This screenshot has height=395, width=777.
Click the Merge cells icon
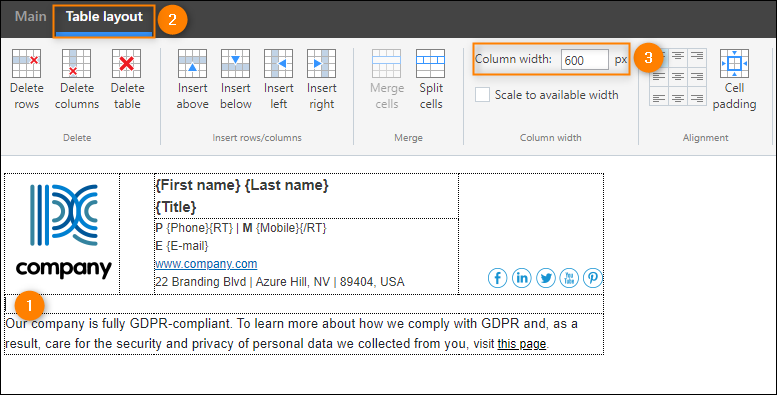pyautogui.click(x=387, y=63)
